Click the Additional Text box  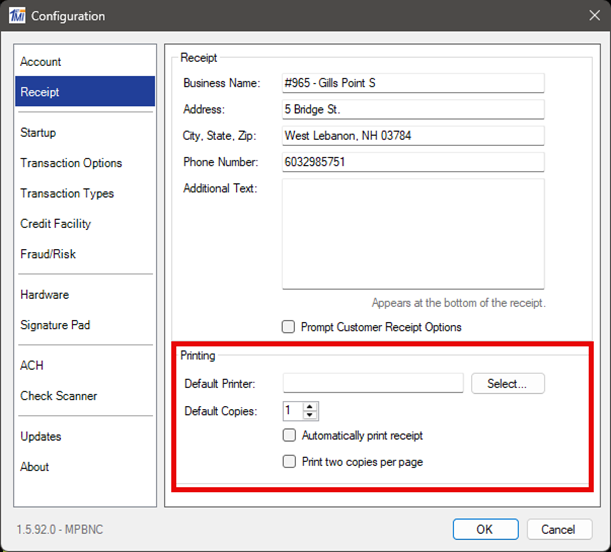tap(413, 234)
